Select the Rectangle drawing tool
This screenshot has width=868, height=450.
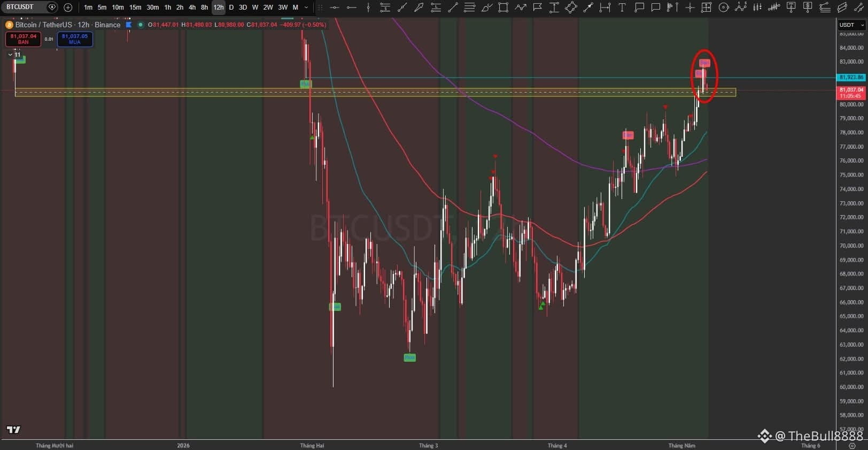[503, 7]
